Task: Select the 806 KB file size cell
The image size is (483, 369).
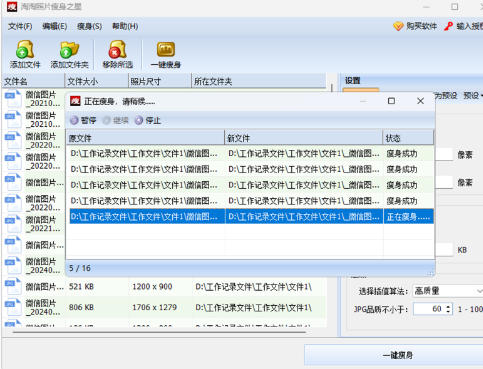Action: 81,307
